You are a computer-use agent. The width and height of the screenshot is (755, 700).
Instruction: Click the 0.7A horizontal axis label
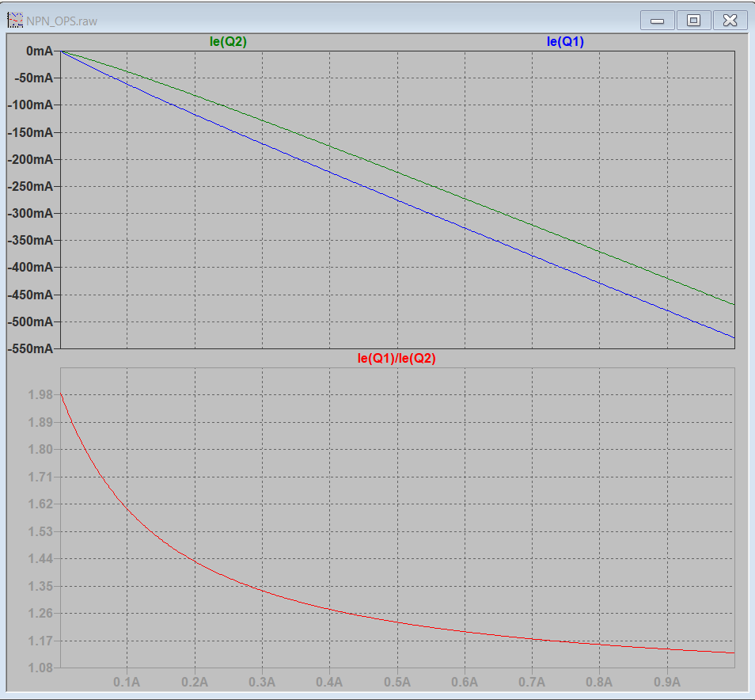pos(532,682)
